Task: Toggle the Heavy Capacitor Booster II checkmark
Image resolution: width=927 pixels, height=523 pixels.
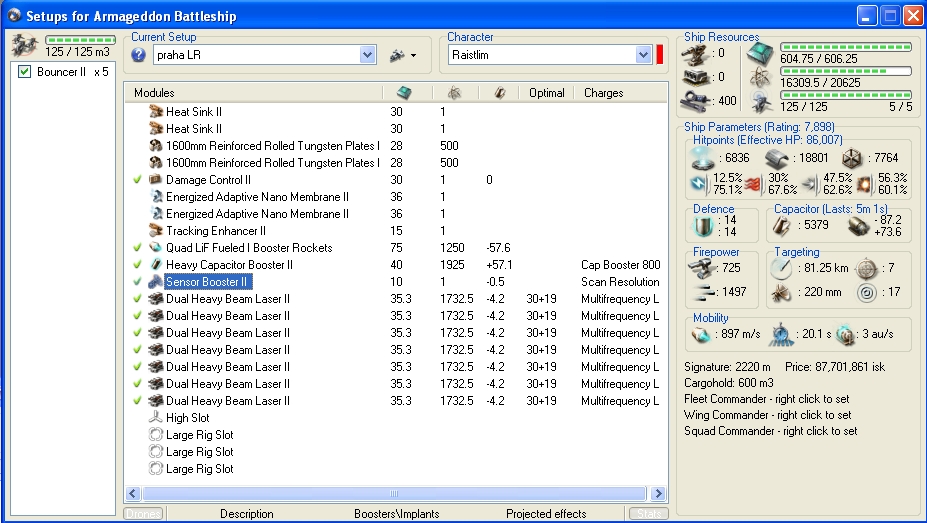Action: click(x=137, y=265)
